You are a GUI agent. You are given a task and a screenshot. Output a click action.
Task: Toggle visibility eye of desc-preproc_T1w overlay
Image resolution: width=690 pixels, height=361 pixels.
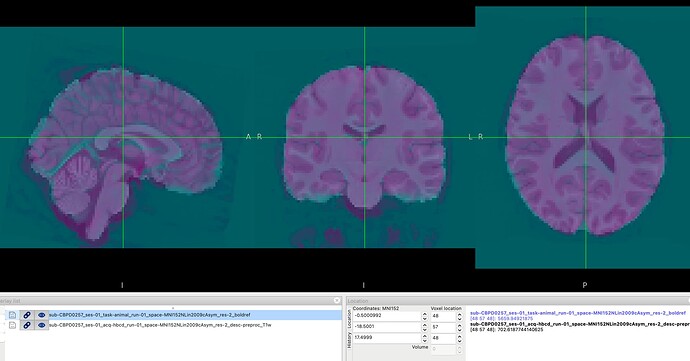(x=41, y=325)
